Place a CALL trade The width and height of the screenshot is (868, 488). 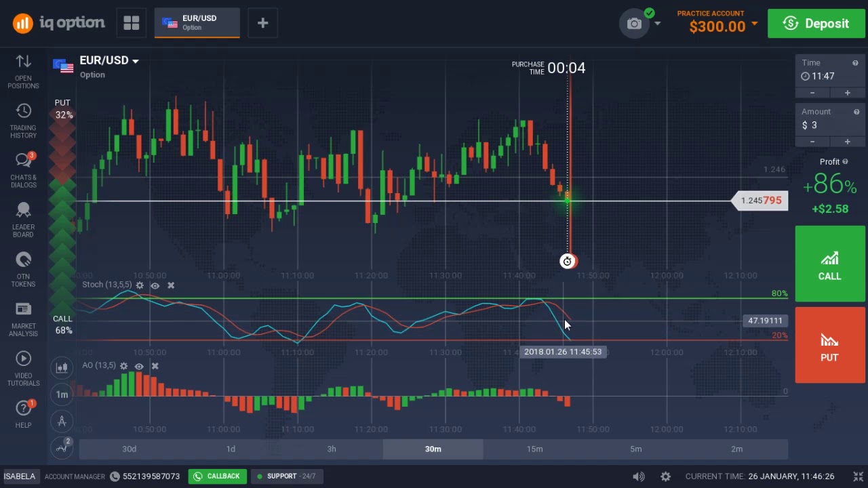point(830,264)
